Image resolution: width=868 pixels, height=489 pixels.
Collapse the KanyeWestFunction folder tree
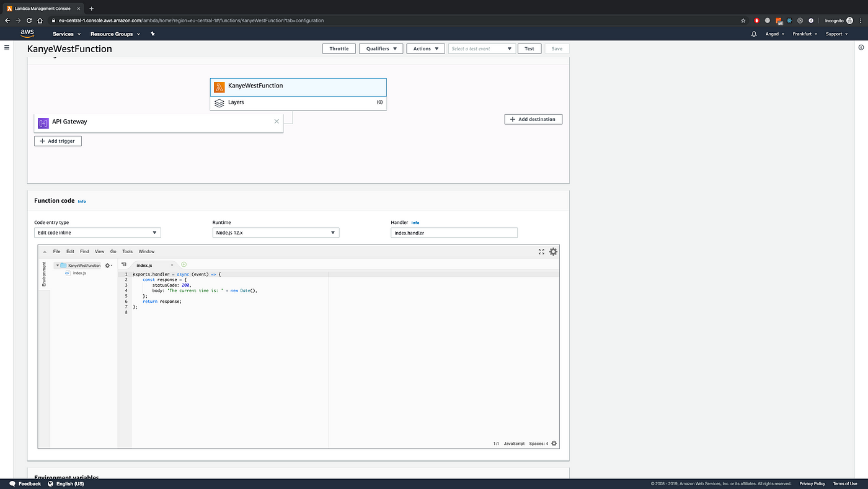(x=57, y=266)
